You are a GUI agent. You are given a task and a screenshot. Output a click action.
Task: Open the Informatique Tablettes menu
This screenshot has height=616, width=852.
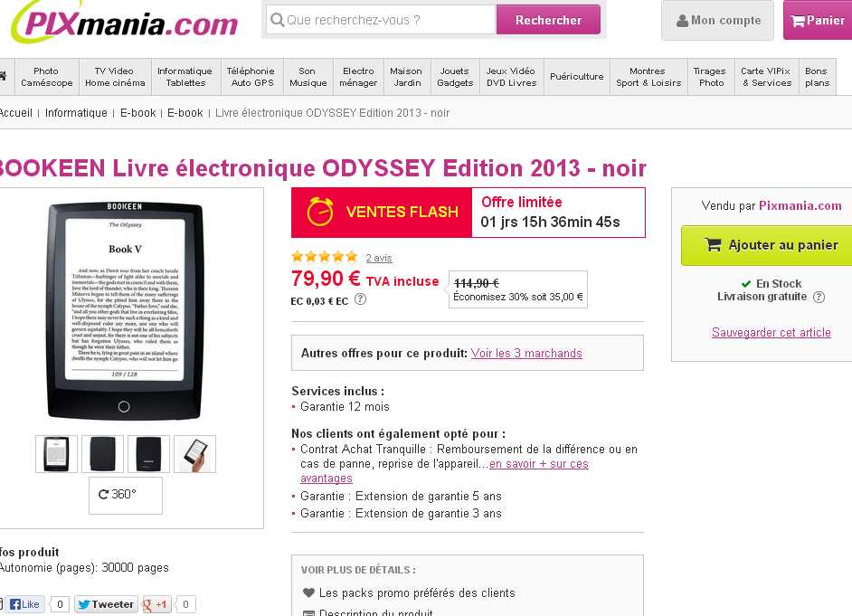185,77
